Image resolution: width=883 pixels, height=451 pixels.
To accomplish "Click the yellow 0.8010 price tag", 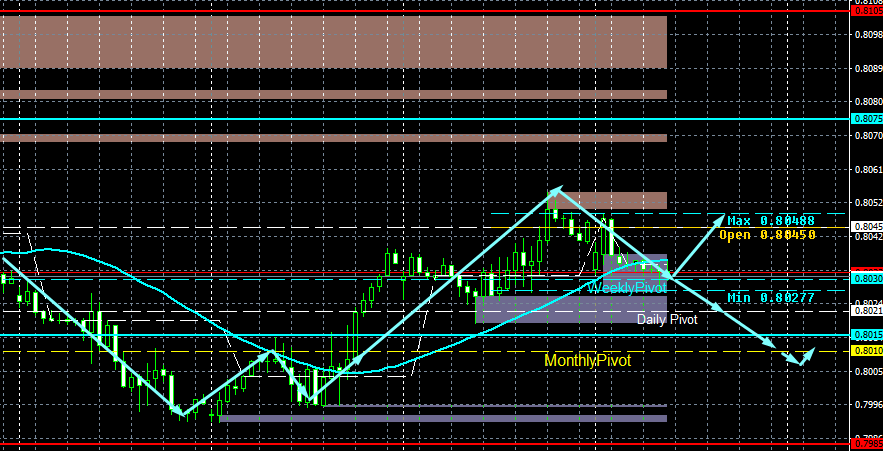I will click(868, 351).
